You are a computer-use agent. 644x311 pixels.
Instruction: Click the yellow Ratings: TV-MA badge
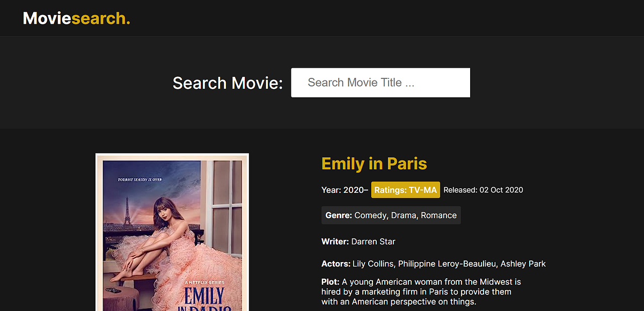tap(405, 190)
